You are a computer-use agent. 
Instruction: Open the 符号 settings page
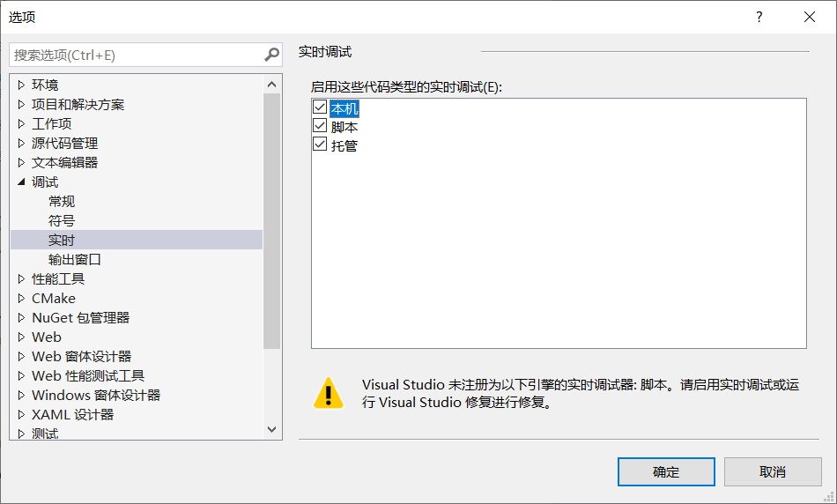(x=62, y=220)
